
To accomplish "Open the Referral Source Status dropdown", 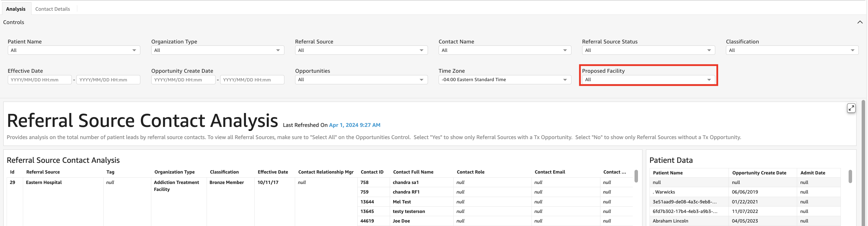I will pos(648,50).
